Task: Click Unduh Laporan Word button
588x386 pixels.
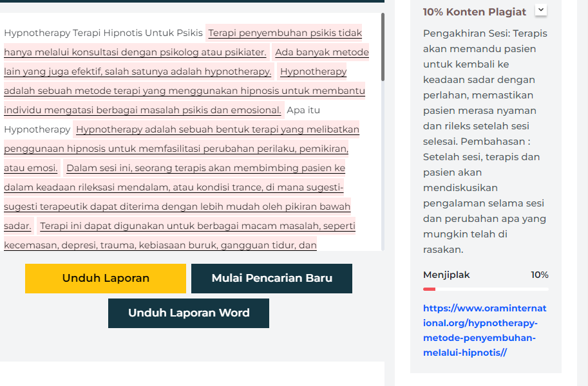Action: tap(189, 313)
